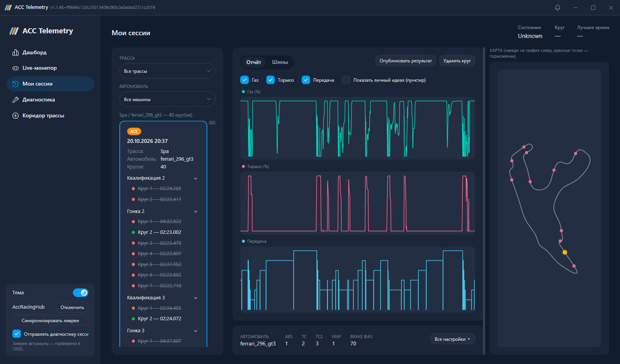Click the Диагностика wrench icon
The width and height of the screenshot is (620, 364).
coord(15,100)
